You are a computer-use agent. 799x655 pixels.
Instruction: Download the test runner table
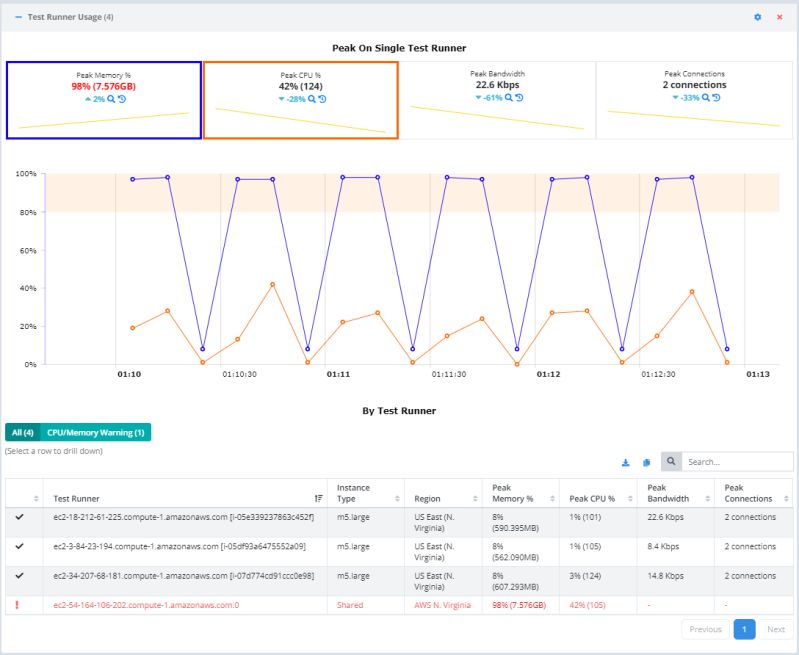(626, 462)
